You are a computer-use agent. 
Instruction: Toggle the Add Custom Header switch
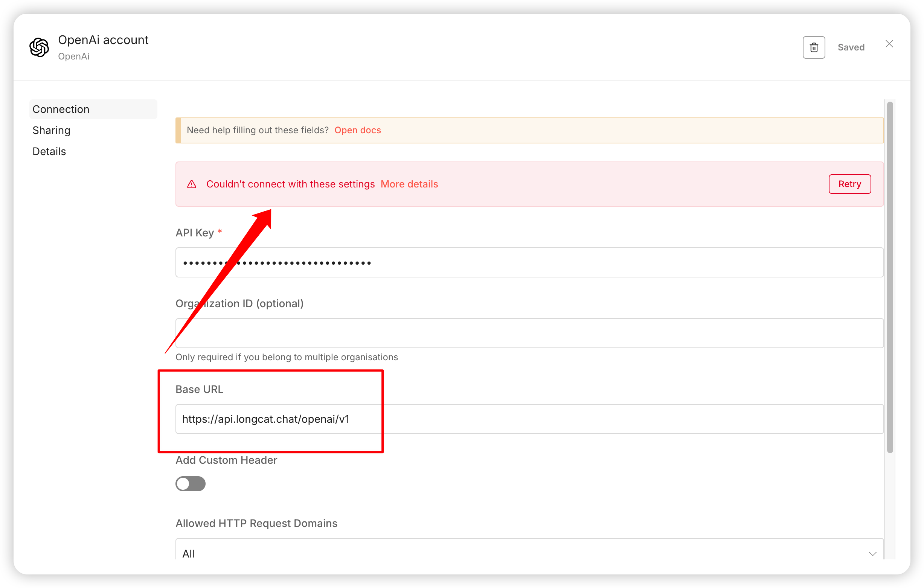pyautogui.click(x=190, y=484)
